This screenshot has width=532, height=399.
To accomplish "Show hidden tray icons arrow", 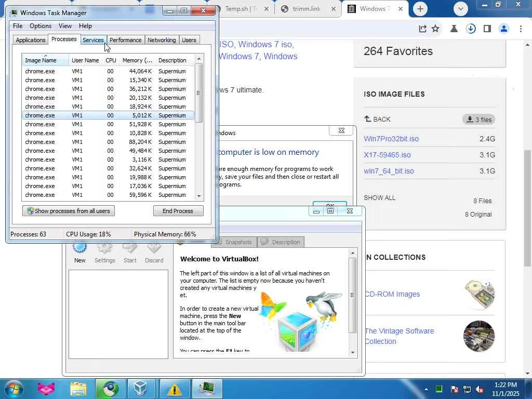I will tap(426, 389).
